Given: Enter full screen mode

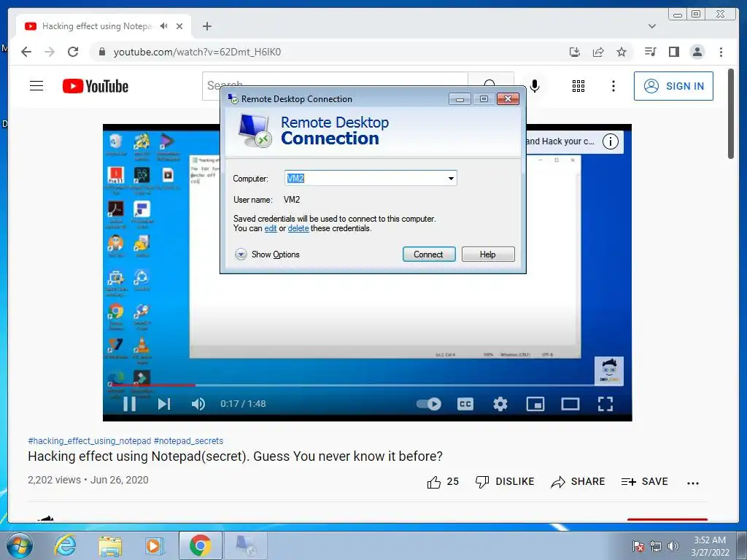Looking at the screenshot, I should click(605, 404).
